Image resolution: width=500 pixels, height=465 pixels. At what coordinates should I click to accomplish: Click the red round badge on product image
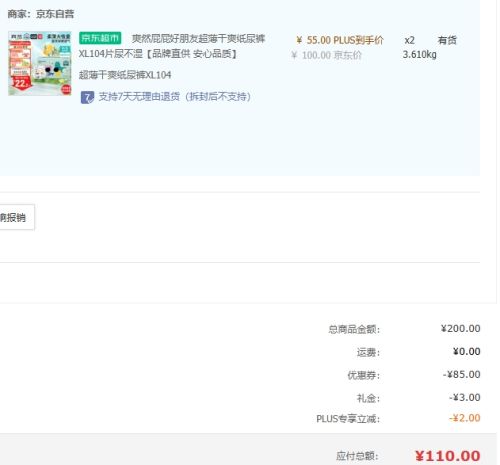[x=66, y=89]
